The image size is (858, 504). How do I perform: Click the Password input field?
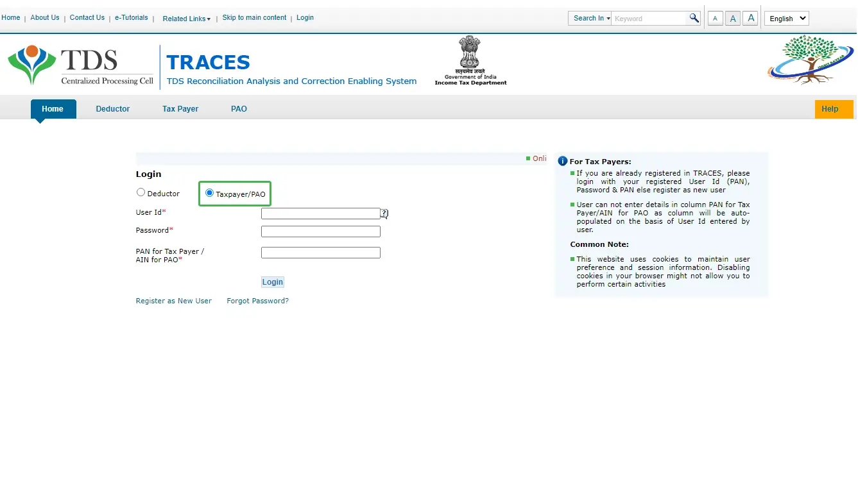(x=320, y=231)
